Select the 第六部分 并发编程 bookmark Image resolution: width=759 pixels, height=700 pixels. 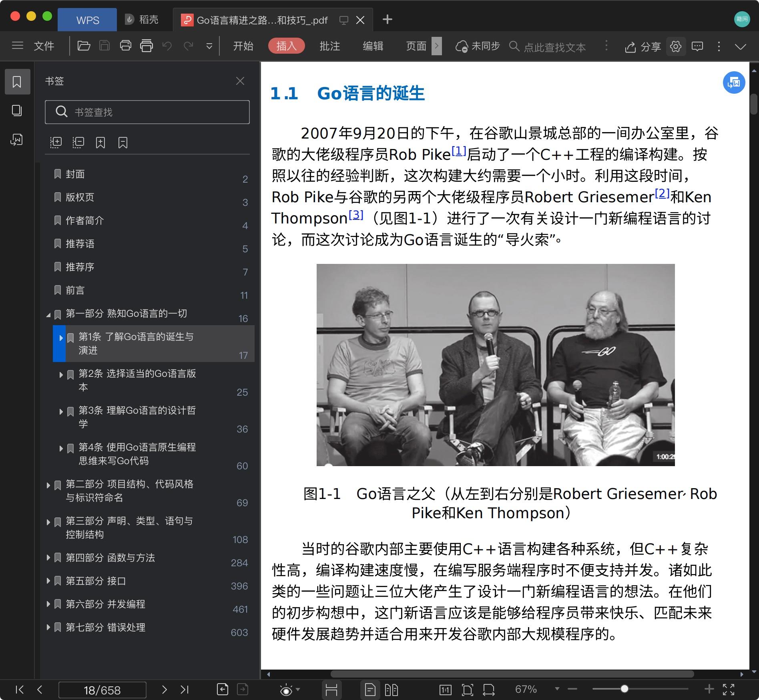click(x=105, y=604)
